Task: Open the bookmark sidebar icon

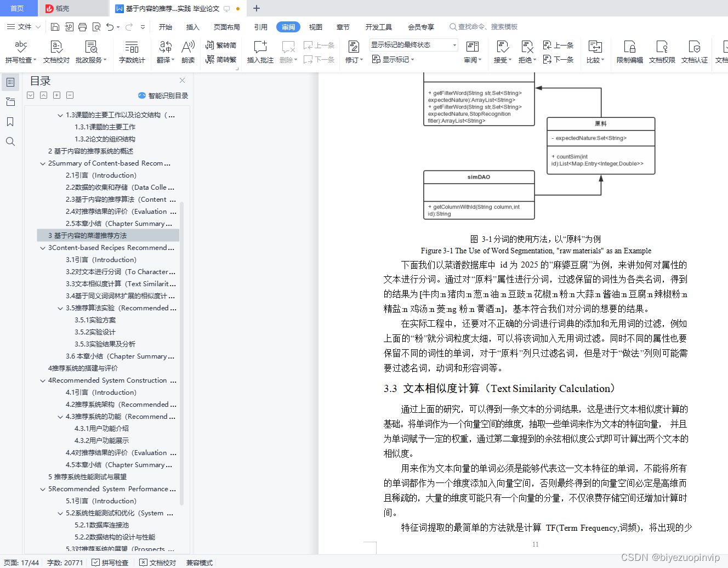Action: coord(10,122)
